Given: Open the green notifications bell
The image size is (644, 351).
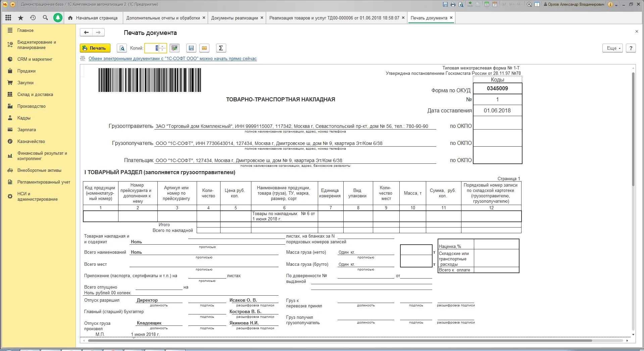Looking at the screenshot, I should (58, 18).
